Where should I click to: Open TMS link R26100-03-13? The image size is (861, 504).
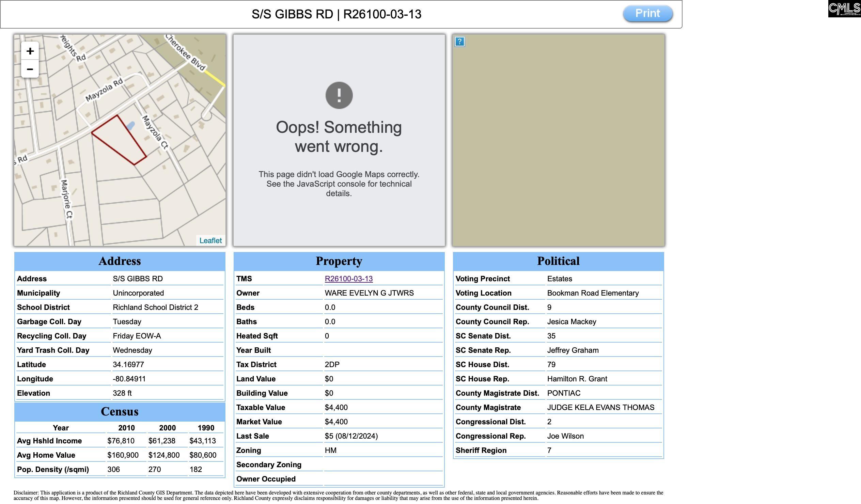coord(348,279)
